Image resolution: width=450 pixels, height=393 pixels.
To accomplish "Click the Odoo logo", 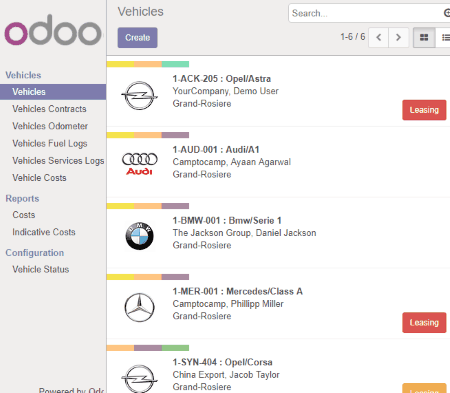I will click(x=53, y=30).
